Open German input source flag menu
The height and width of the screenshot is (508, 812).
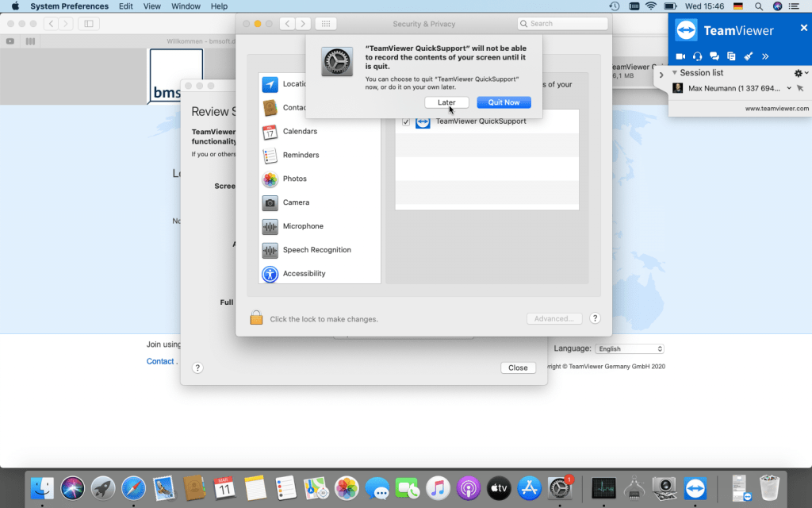738,6
